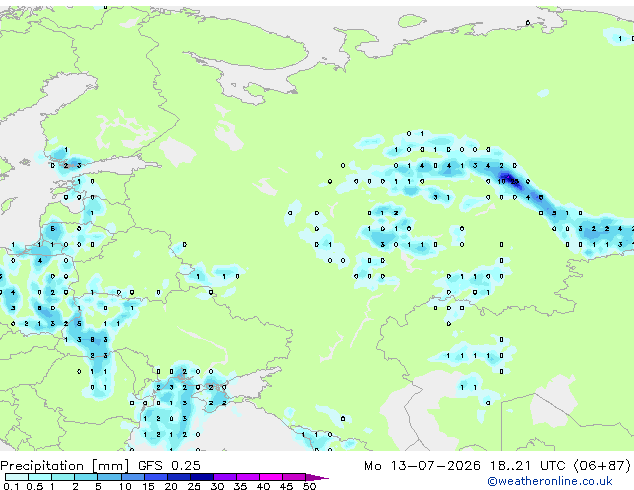Open the weatheronline.co.uk copyright link
Screen dimensions: 634x490
point(550,481)
